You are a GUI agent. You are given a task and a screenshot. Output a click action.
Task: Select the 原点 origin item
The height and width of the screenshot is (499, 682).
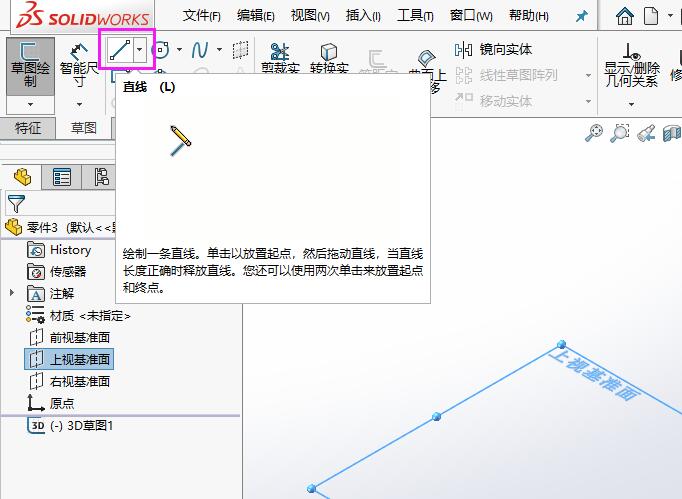click(x=50, y=403)
